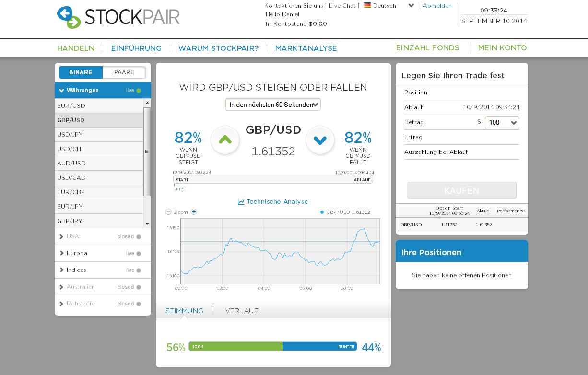Open the Marktanalyse menu

click(306, 48)
